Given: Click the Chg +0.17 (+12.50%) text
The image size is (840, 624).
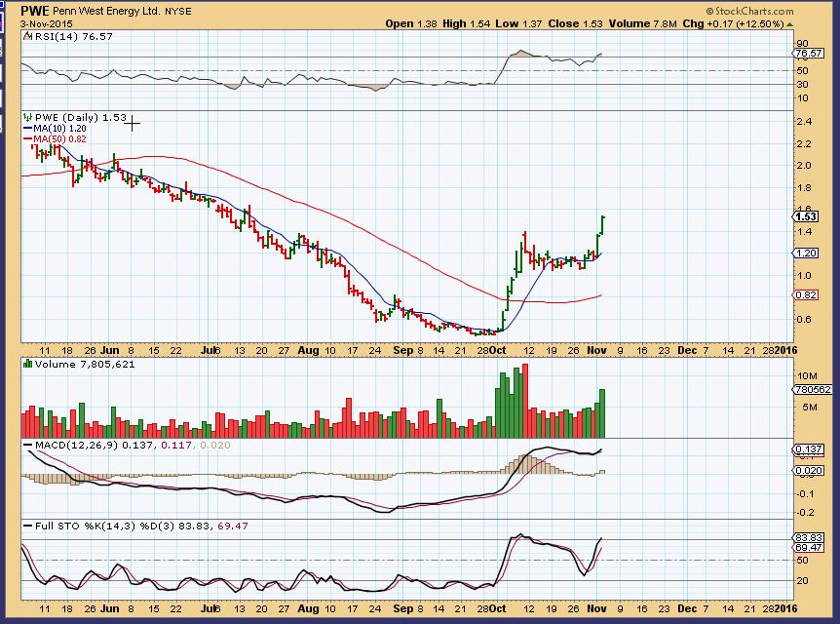Looking at the screenshot, I should pyautogui.click(x=734, y=24).
